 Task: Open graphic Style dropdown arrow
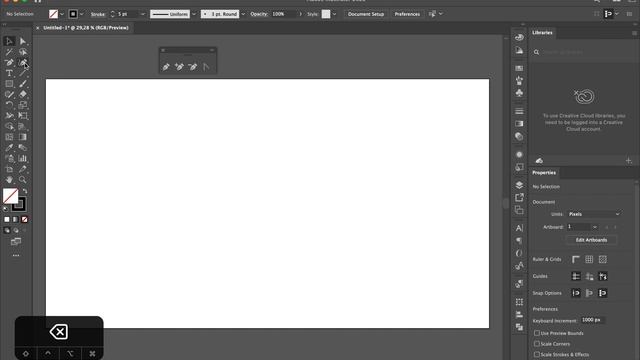click(334, 14)
